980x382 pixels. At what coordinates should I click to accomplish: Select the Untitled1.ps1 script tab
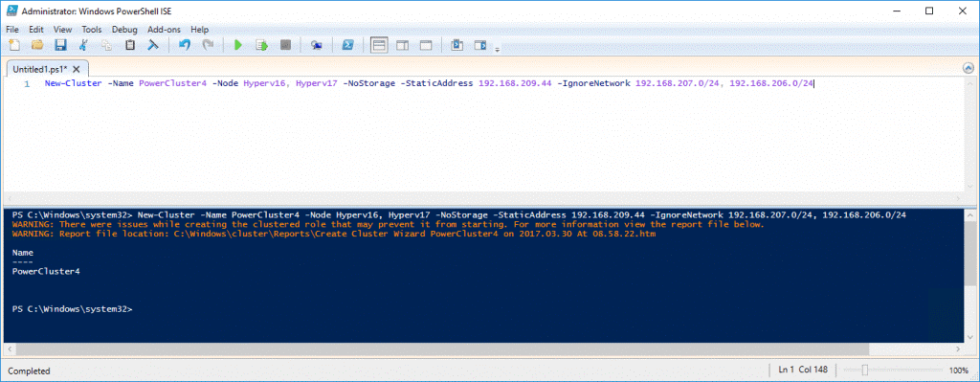click(40, 68)
